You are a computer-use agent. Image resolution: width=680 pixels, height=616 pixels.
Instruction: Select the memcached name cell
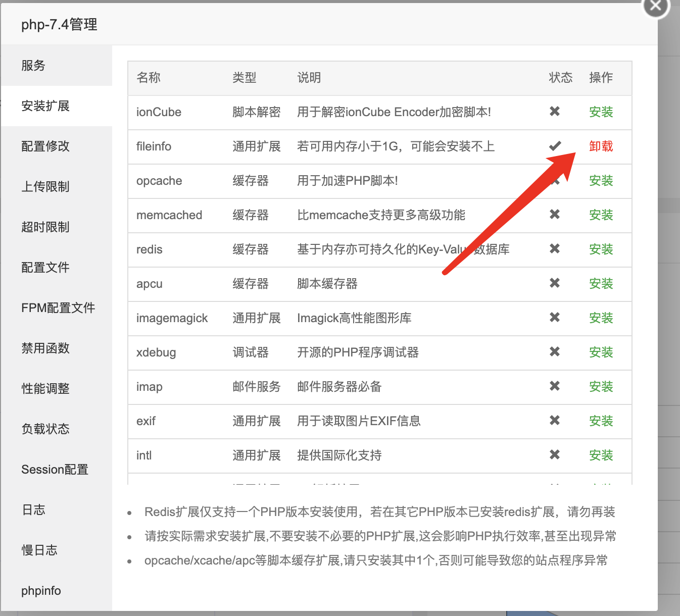coord(169,215)
